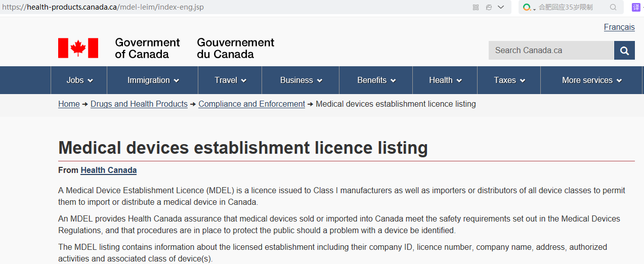
Task: Expand the More services menu
Action: [591, 80]
